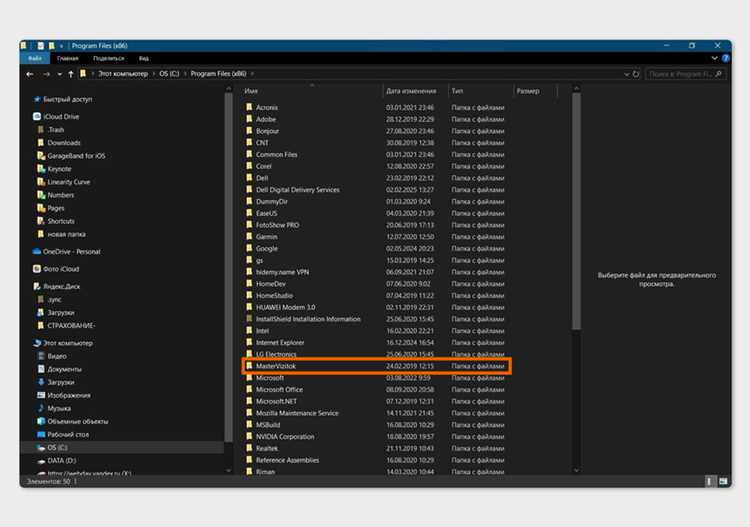Expand the address bar history dropdown
Image resolution: width=750 pixels, height=527 pixels.
[626, 74]
